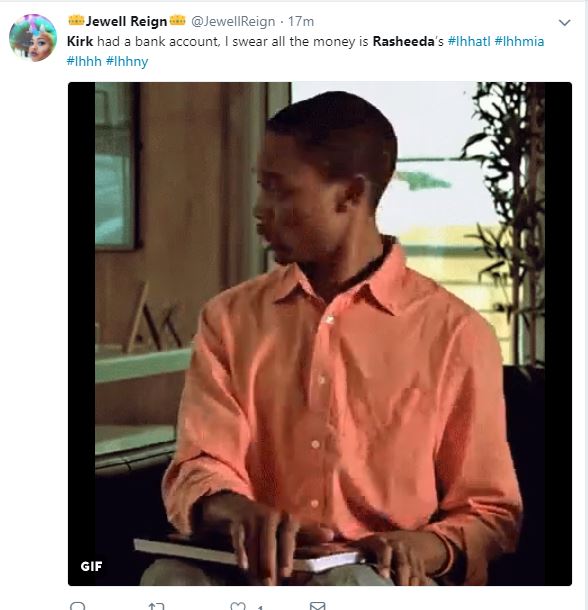Open the #lhhh hashtag

[x=84, y=61]
